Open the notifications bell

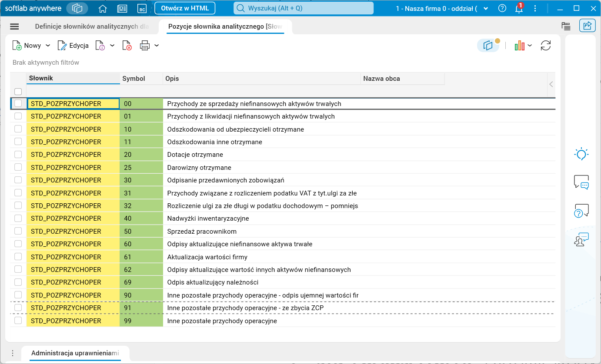(x=519, y=8)
